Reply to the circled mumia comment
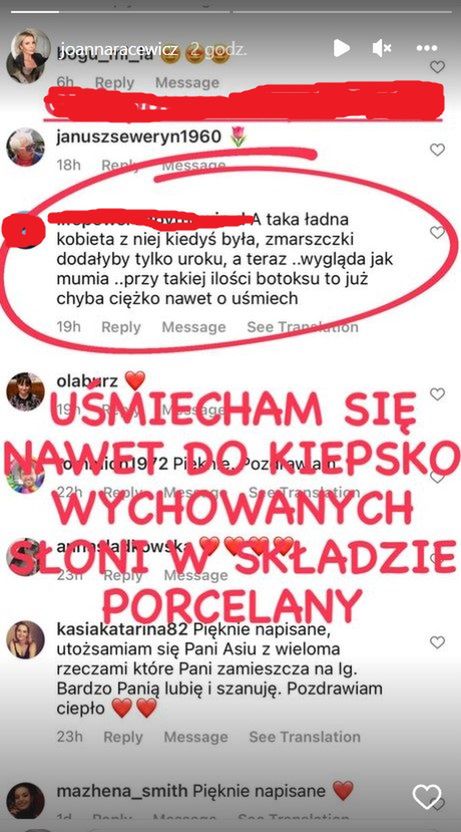 click(121, 327)
